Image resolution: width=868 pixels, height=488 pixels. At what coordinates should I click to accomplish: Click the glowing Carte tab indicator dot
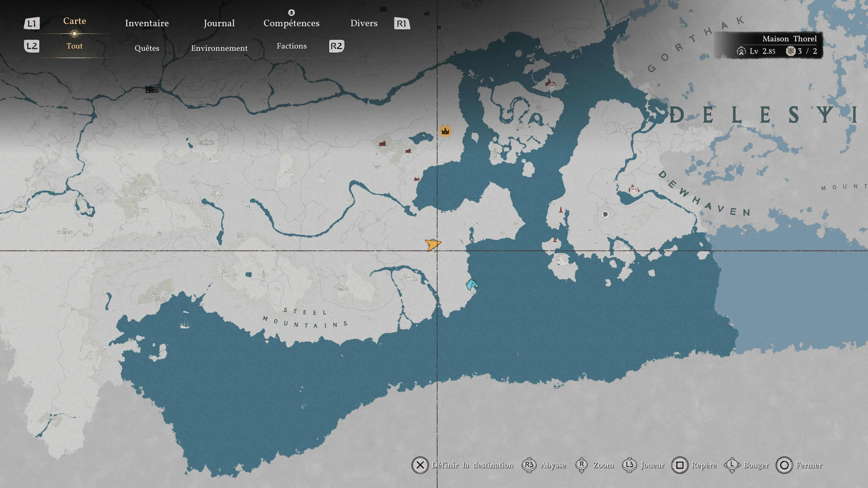(x=74, y=33)
